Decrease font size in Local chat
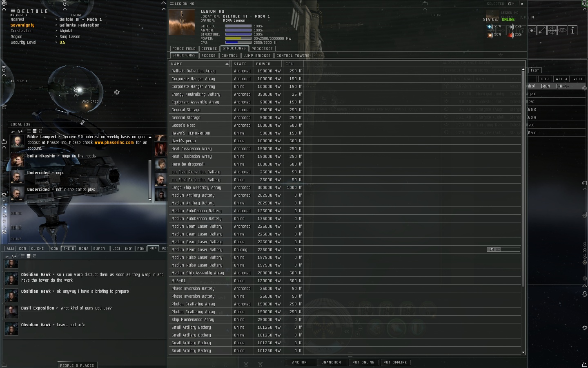The width and height of the screenshot is (588, 368). pyautogui.click(x=13, y=131)
